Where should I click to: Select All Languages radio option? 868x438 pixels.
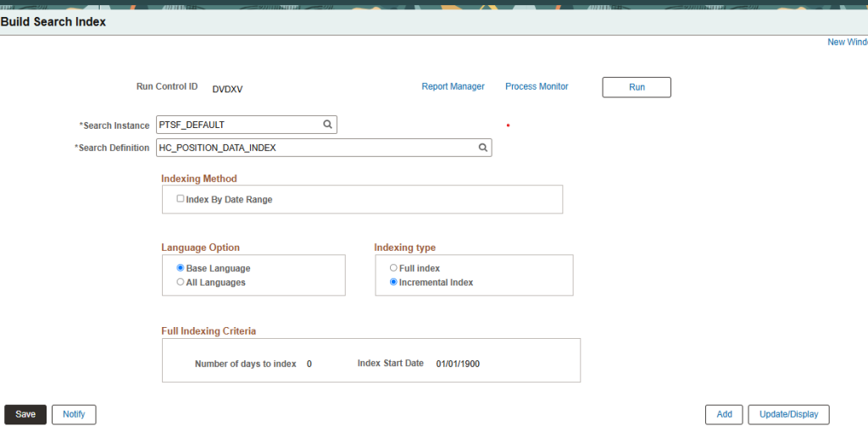pos(181,282)
